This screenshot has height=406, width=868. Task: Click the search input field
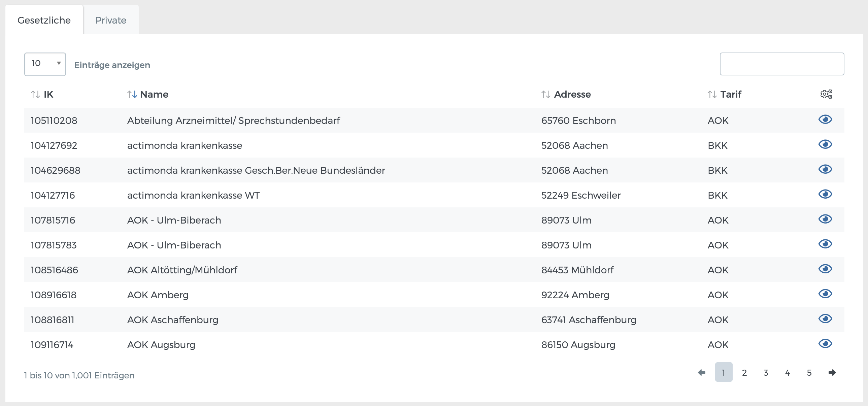[x=781, y=64]
